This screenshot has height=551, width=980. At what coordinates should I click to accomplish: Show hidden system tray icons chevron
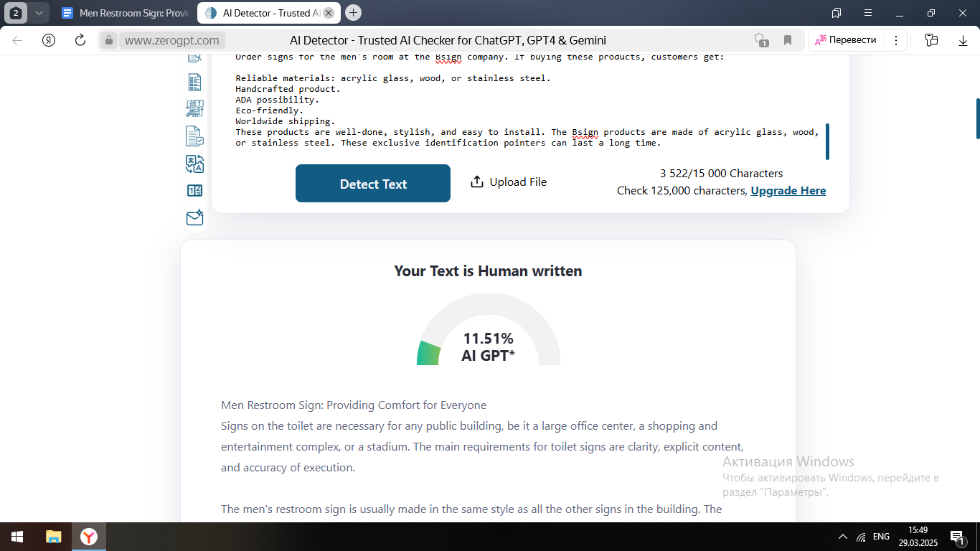(x=842, y=537)
